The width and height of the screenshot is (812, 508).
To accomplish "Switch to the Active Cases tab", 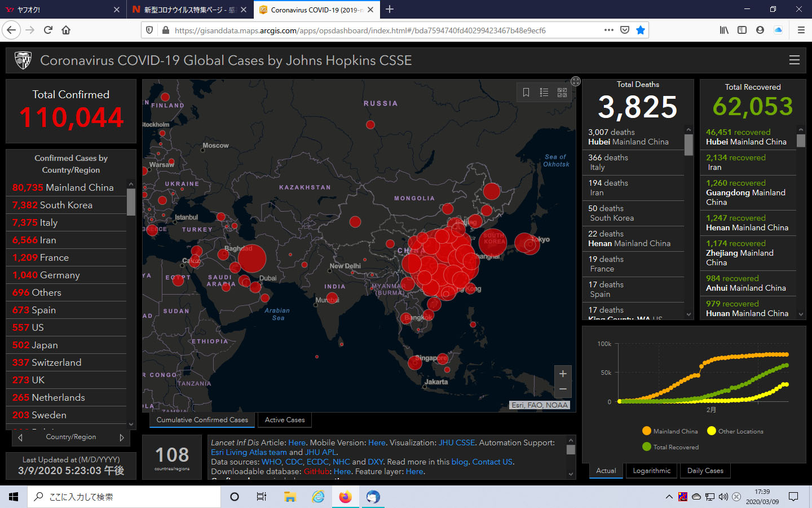I will click(285, 420).
